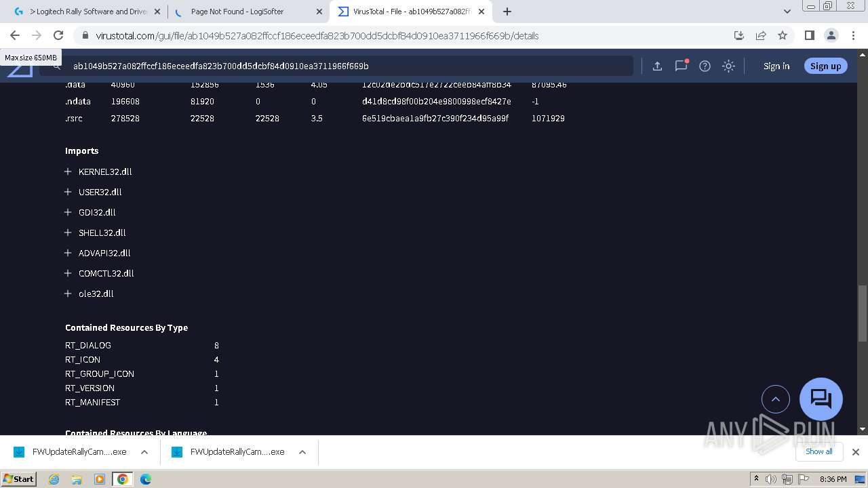Open second download item options chevron
This screenshot has height=488, width=868.
(x=302, y=452)
